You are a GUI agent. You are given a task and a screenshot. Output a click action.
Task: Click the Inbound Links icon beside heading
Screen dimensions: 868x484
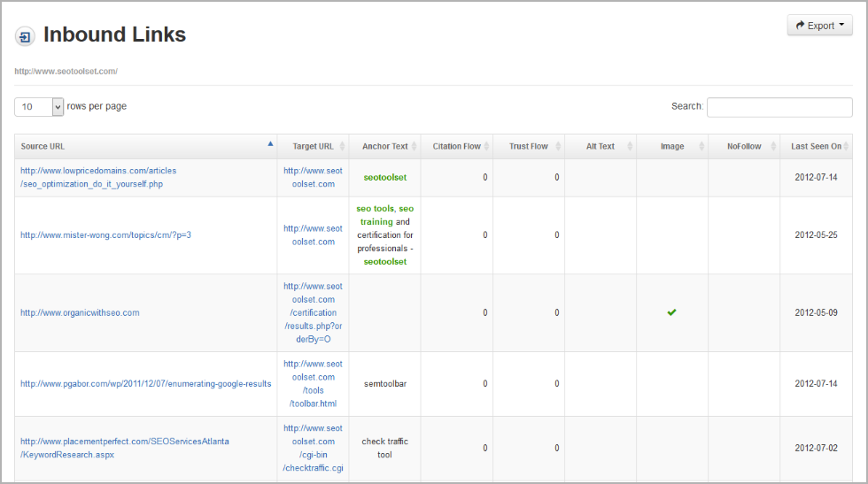tap(25, 36)
